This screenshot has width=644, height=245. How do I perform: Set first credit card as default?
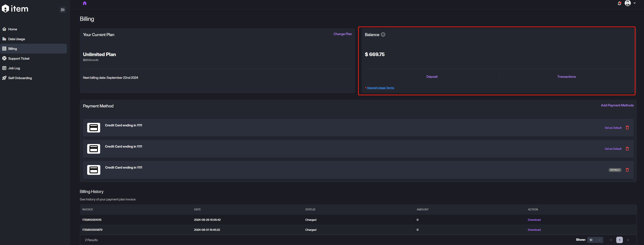(613, 128)
